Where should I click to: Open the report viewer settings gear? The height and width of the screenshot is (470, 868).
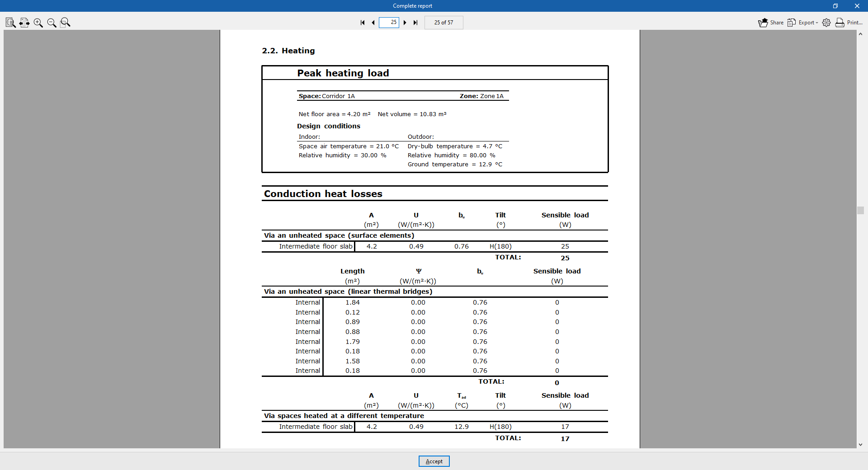(x=827, y=23)
